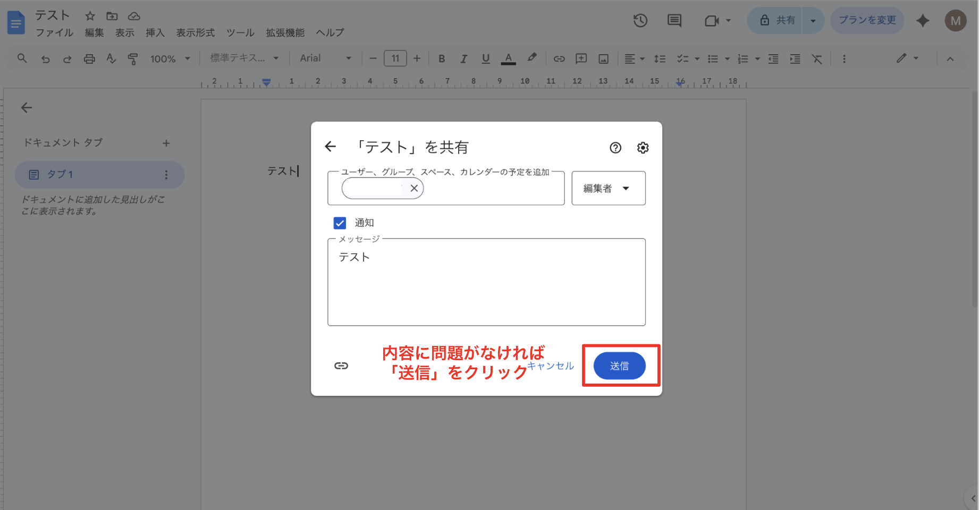
Task: Increase the font size with plus
Action: click(x=417, y=58)
